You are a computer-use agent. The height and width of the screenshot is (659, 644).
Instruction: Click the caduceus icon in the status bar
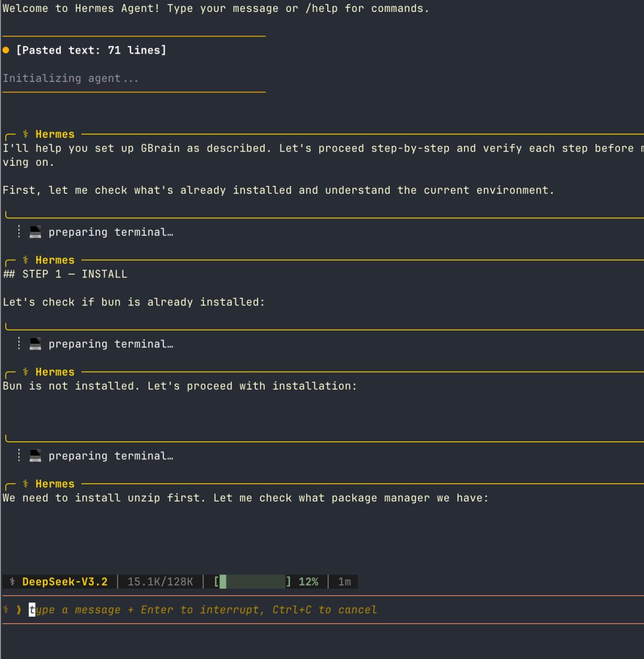tap(13, 581)
